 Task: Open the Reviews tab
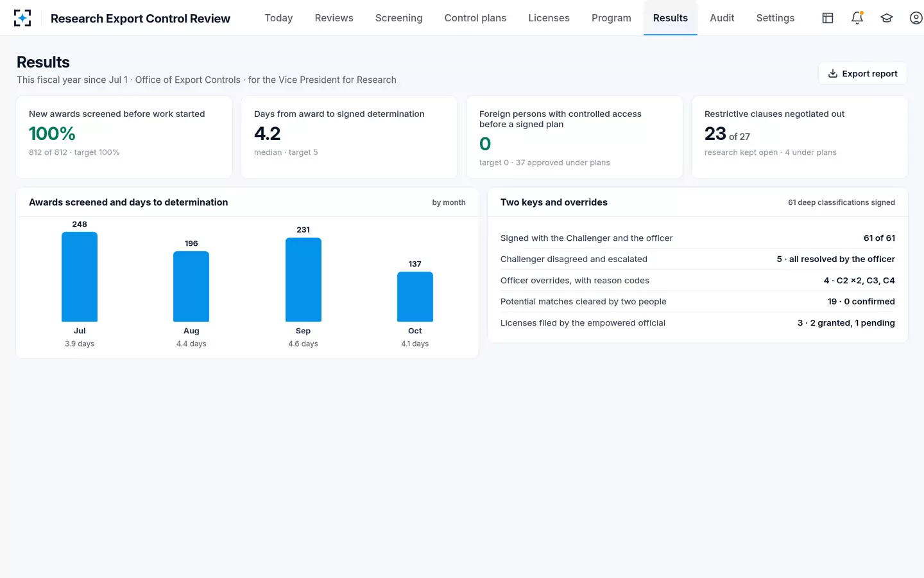(334, 18)
